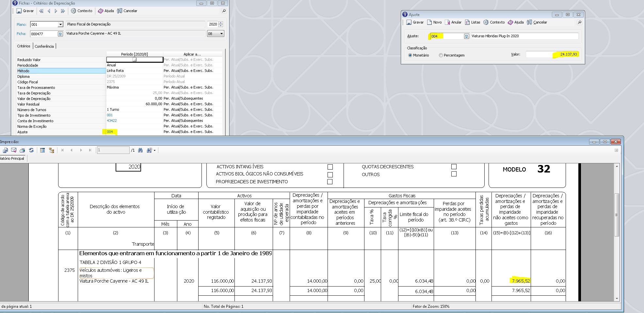Viewport: 644px width, 313px height.
Task: Open Listas in the Ajuste toolbar
Action: tap(473, 22)
